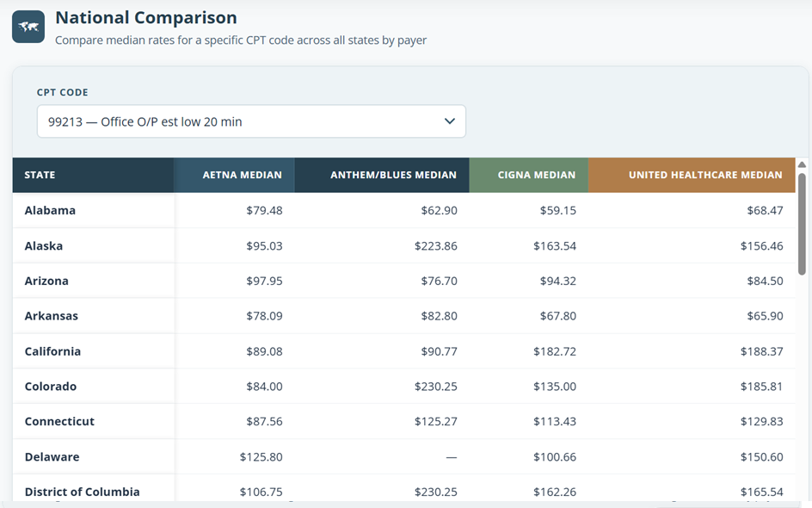Click California's Cigna value $182.72
The image size is (812, 508).
(x=555, y=351)
